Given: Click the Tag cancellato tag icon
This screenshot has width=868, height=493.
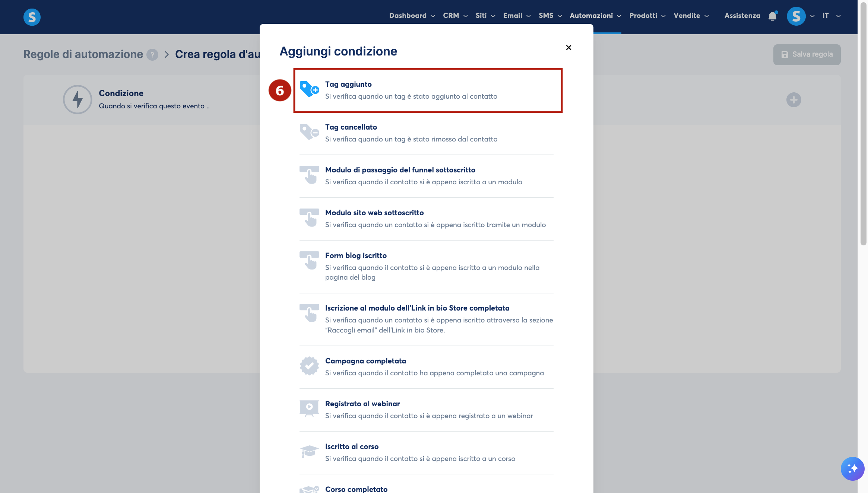Looking at the screenshot, I should coord(309,132).
